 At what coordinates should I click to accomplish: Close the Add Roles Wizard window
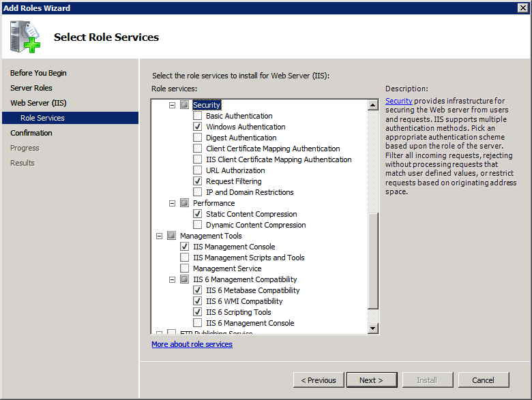pos(523,7)
